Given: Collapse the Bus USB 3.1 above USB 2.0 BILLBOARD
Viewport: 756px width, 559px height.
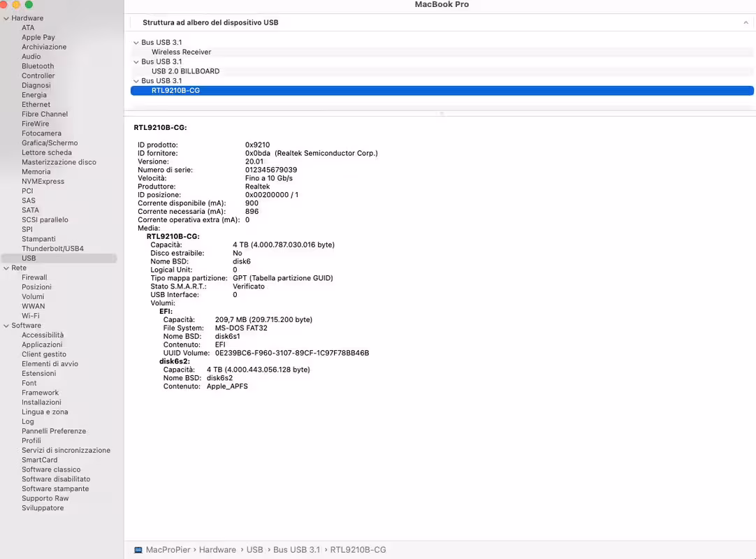Looking at the screenshot, I should 136,61.
